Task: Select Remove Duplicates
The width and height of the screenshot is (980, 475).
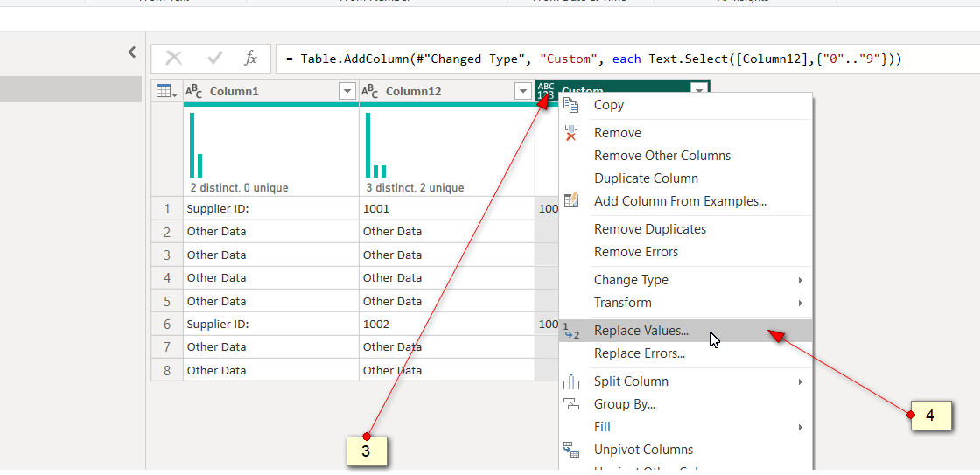Action: 686,228
